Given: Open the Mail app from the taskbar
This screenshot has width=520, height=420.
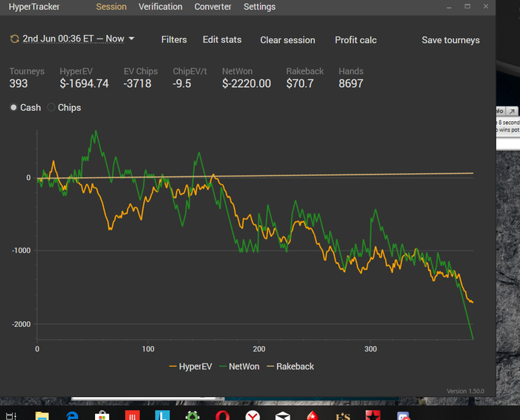Looking at the screenshot, I should (283, 416).
